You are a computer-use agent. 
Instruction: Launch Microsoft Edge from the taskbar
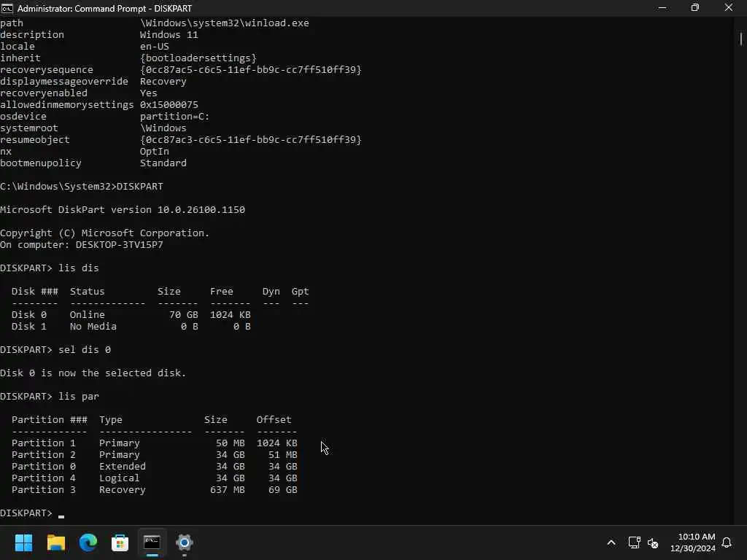coord(88,542)
